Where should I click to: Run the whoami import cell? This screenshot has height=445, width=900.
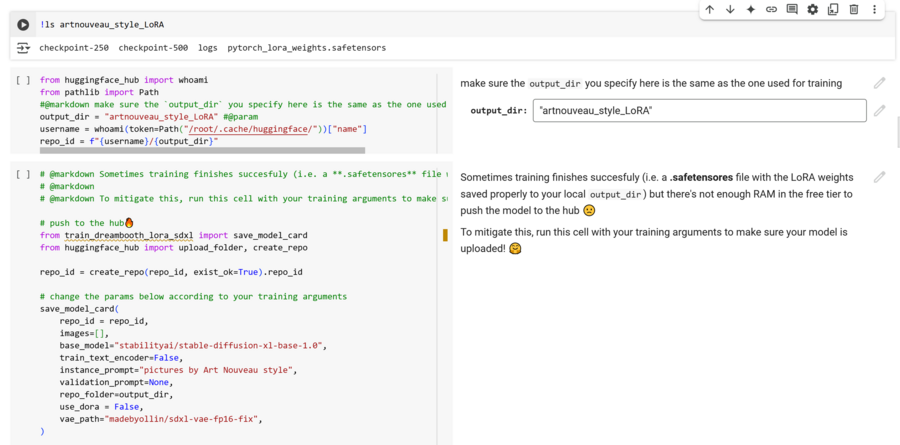[23, 80]
